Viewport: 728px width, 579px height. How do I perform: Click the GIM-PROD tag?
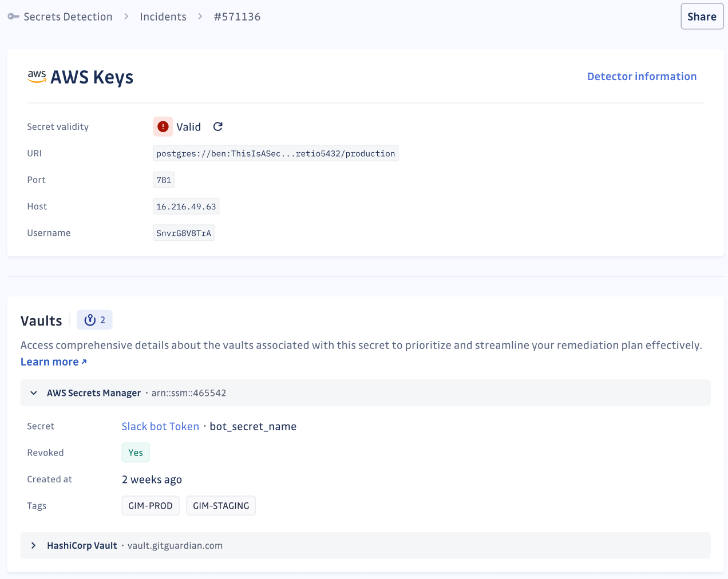[x=151, y=506]
